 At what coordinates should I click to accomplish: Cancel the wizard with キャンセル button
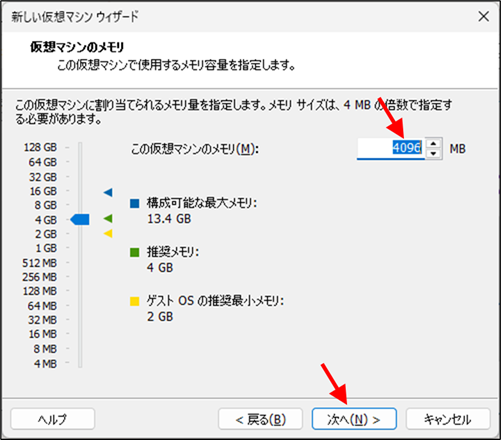tap(448, 419)
